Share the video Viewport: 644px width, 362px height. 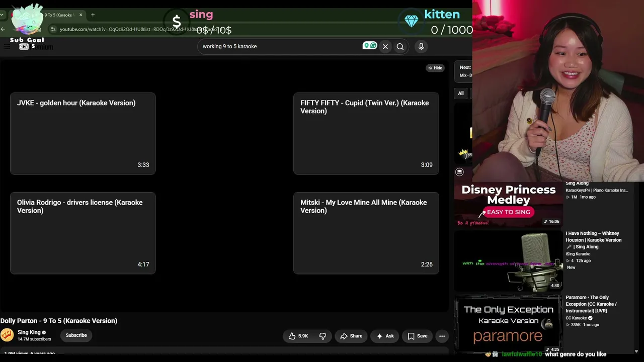[351, 336]
